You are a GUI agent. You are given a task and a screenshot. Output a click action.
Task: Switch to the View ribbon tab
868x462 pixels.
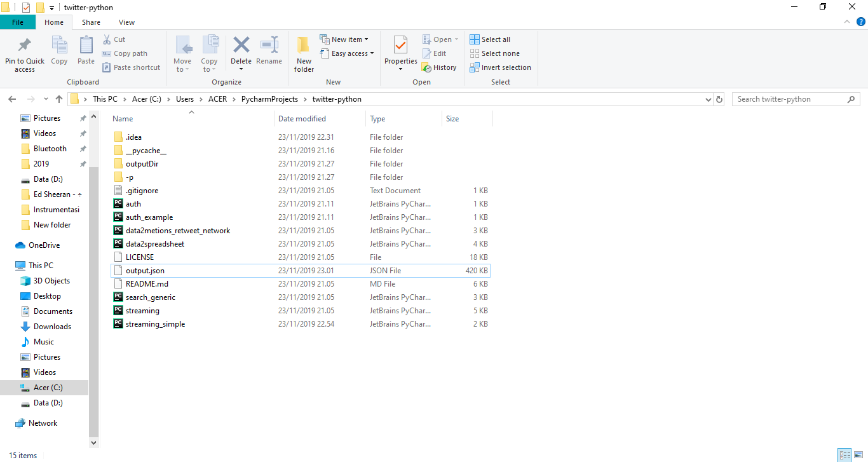(126, 22)
